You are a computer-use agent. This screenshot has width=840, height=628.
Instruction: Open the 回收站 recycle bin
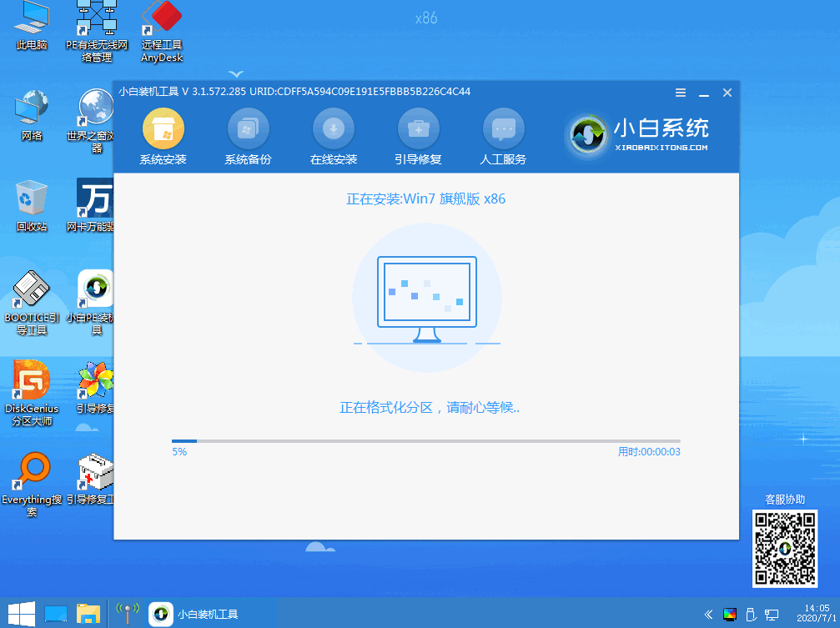31,198
